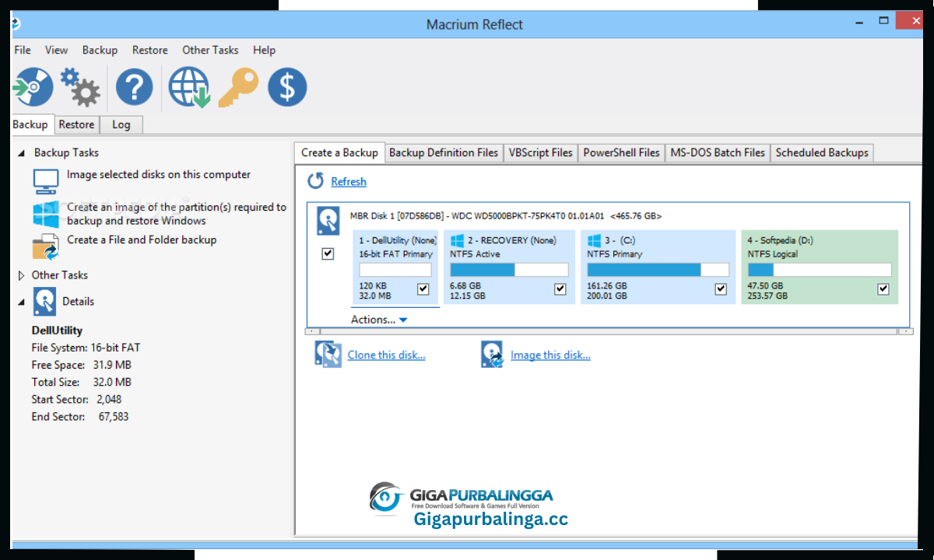Screen dimensions: 934x560
Task: Click the Free Space: 31.9 MB detail
Action: (x=81, y=365)
